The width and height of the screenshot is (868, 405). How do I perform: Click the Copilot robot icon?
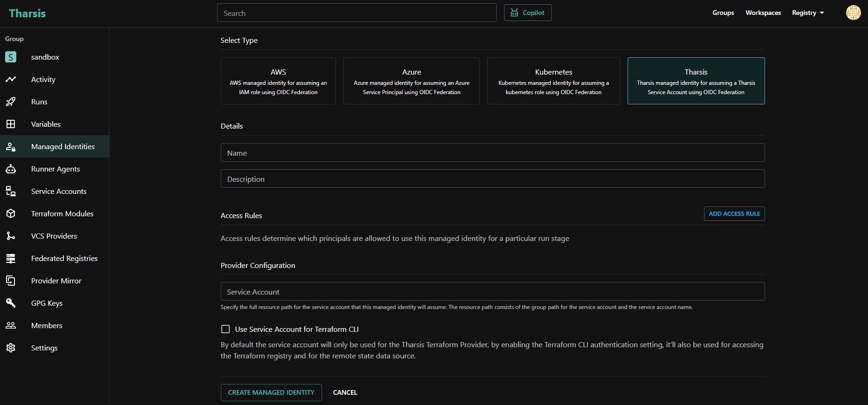[514, 13]
